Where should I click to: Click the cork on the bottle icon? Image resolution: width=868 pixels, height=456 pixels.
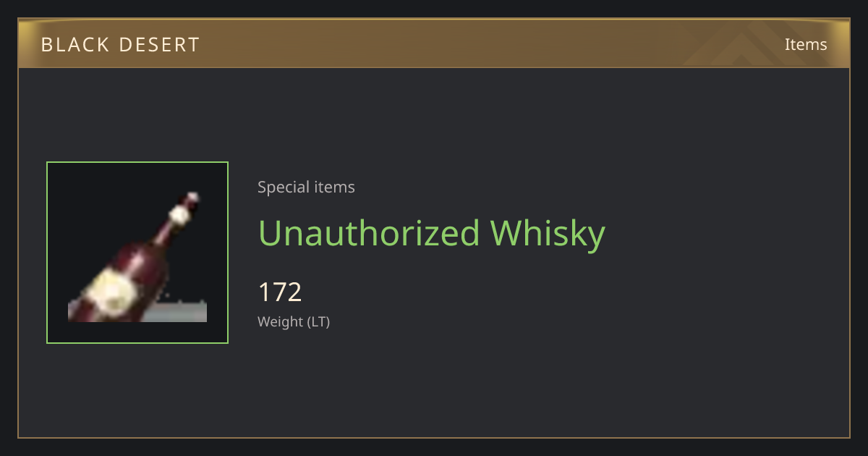pos(192,198)
